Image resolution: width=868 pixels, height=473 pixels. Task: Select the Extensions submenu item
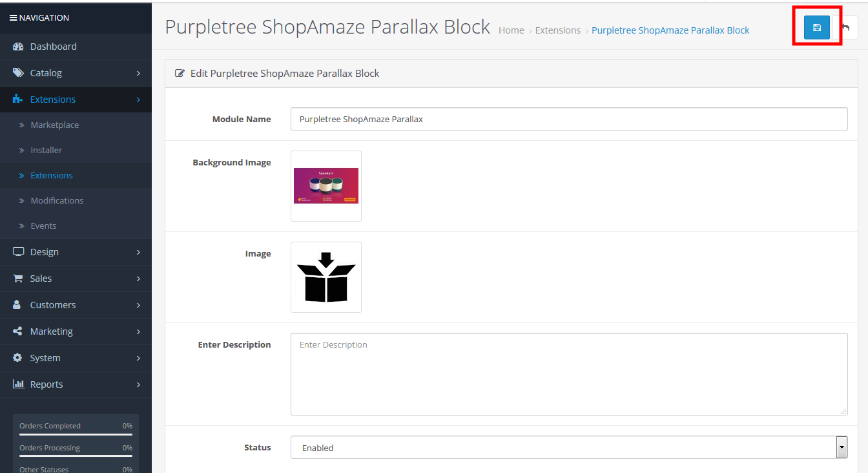pyautogui.click(x=76, y=175)
